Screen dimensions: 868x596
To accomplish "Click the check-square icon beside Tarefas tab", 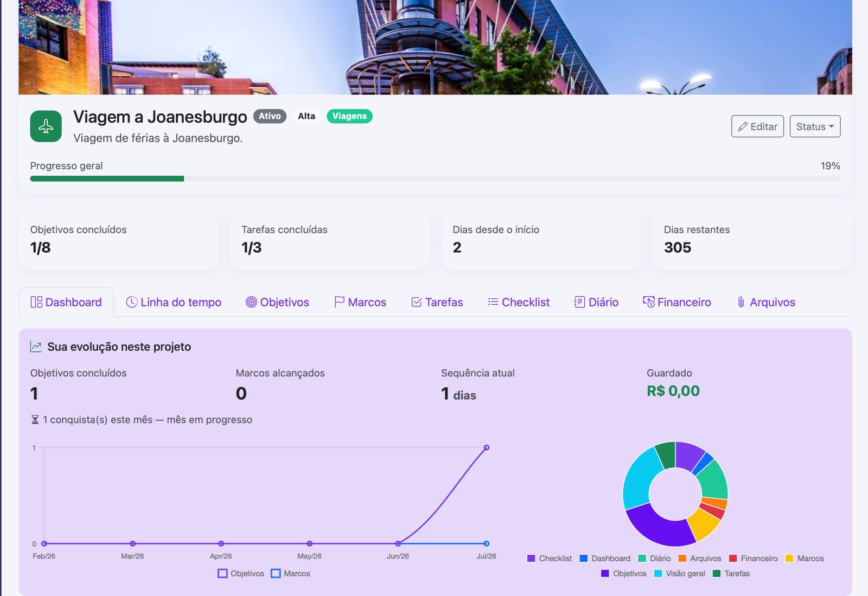I will pyautogui.click(x=417, y=302).
